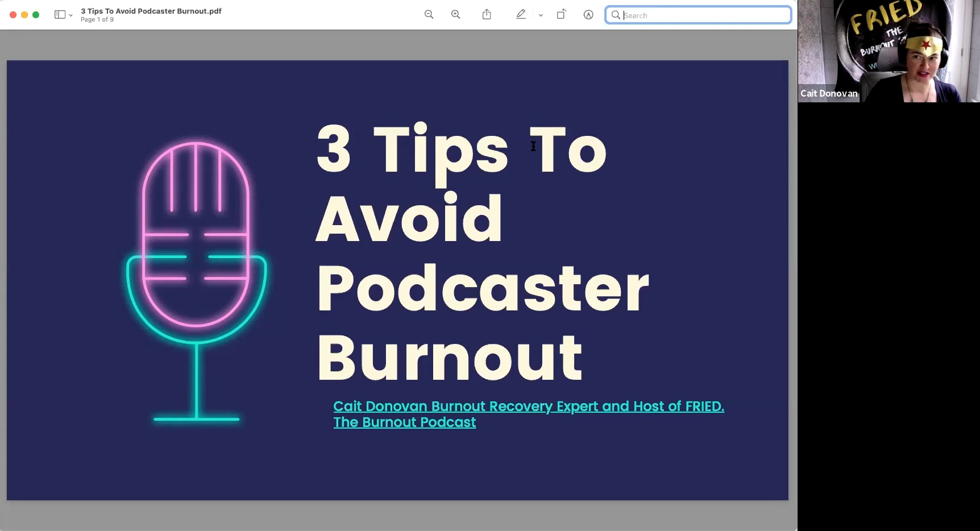Rotate the current PDF page
This screenshot has width=980, height=531.
[x=561, y=14]
